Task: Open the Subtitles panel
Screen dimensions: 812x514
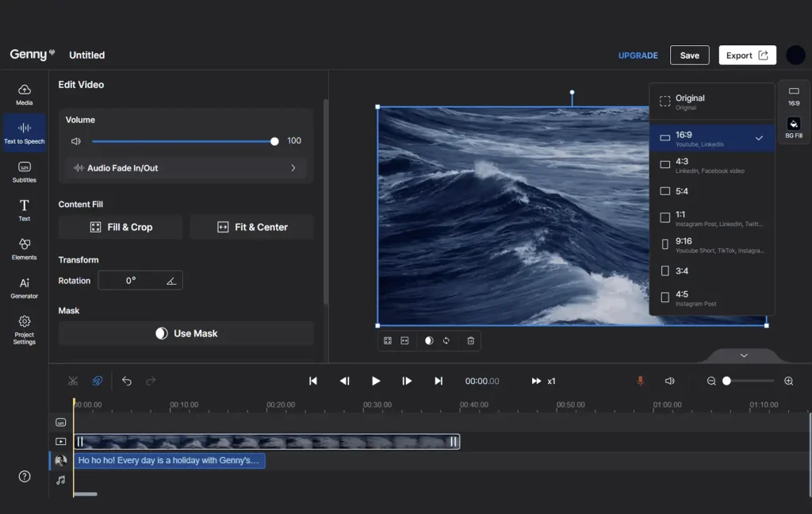Action: click(24, 171)
